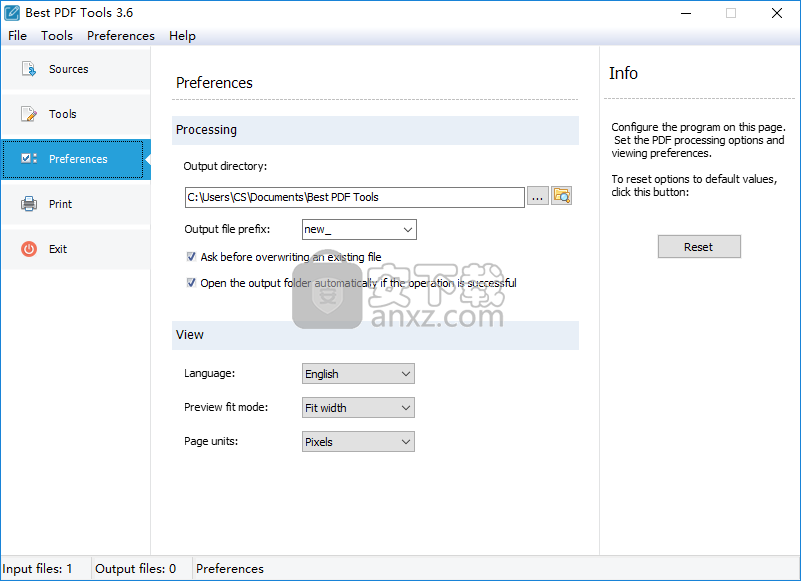Browse for output directory with ellipsis button
The image size is (801, 581).
click(x=537, y=196)
